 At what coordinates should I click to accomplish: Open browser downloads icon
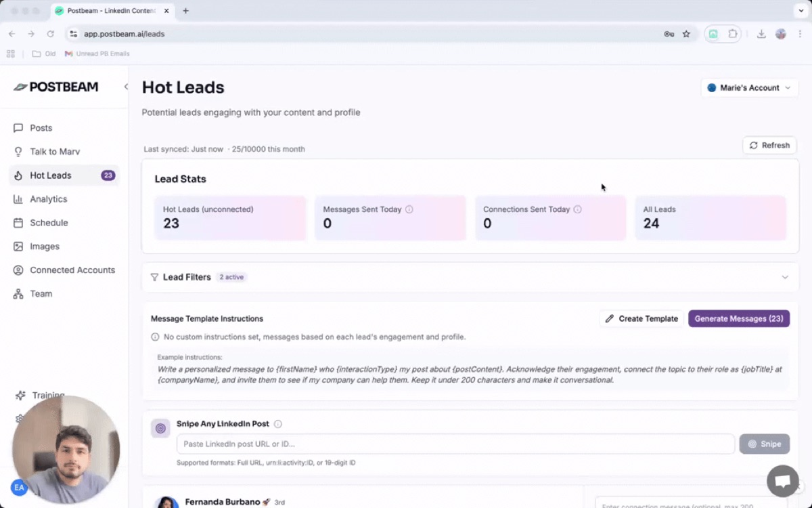[761, 34]
